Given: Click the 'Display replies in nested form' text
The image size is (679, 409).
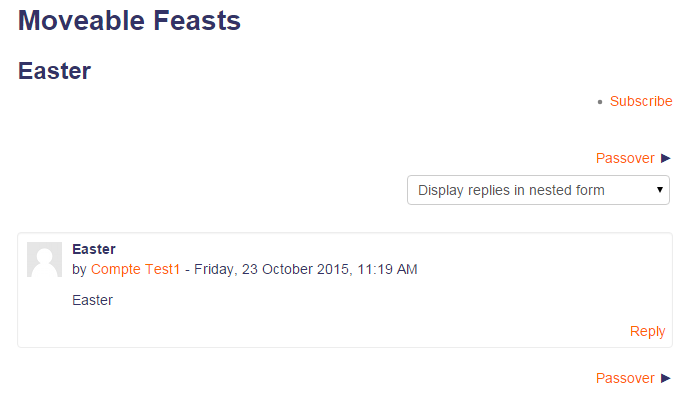Looking at the screenshot, I should 511,190.
